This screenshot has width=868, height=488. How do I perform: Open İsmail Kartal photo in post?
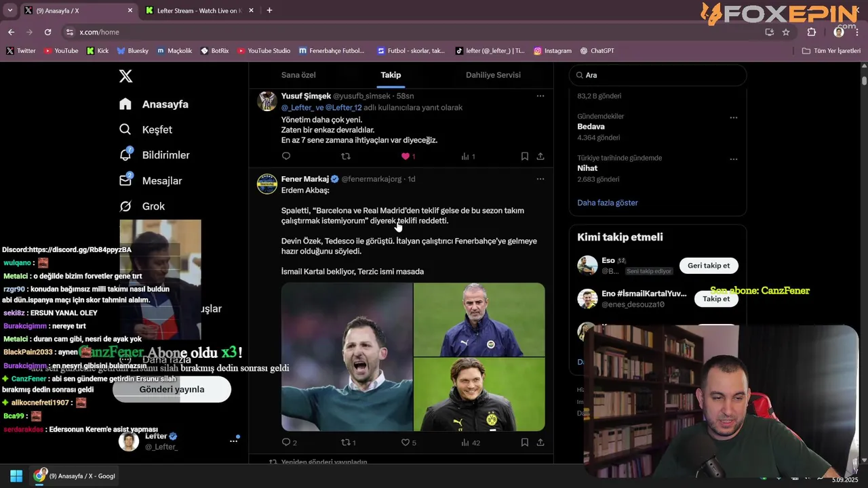(479, 319)
